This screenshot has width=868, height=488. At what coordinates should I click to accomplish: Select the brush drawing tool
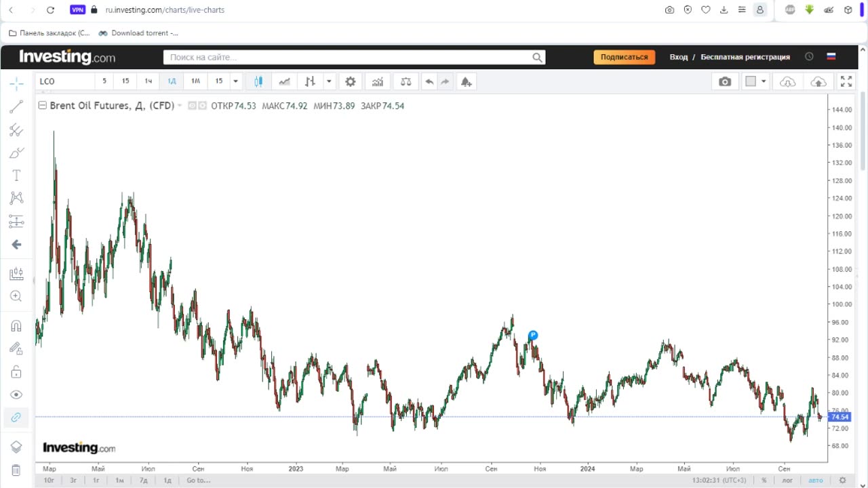pos(16,152)
